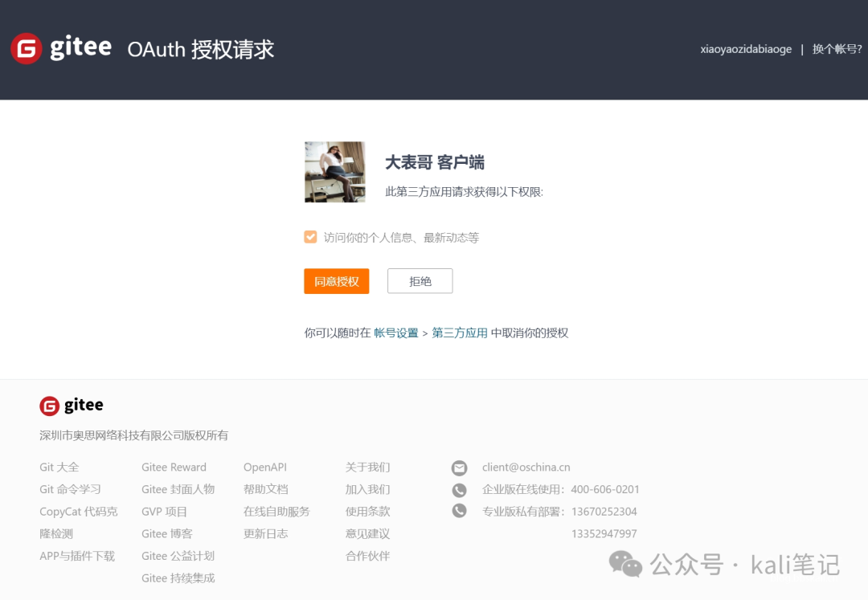Screen dimensions: 868x600
Task: Open the Git 大全 footer link
Action: [59, 467]
